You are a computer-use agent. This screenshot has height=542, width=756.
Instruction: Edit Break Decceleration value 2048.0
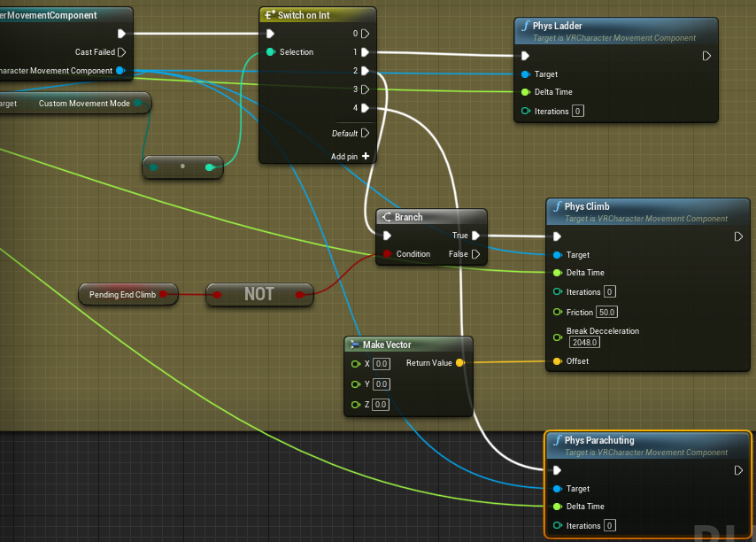[584, 342]
